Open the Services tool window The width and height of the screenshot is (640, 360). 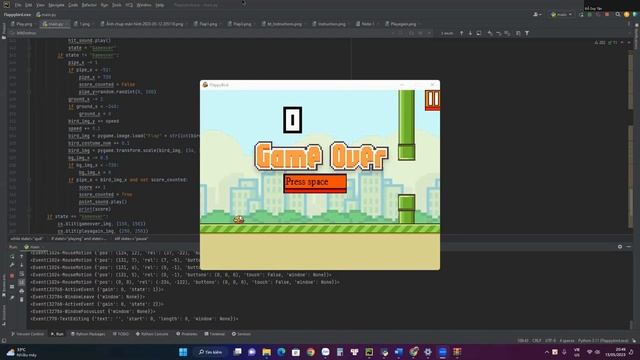pyautogui.click(x=241, y=334)
